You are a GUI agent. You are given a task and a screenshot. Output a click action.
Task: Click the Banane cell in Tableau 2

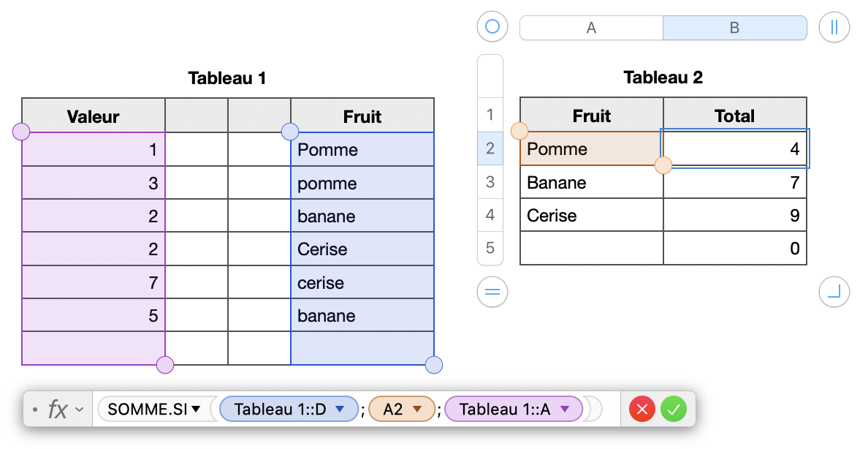pyautogui.click(x=591, y=182)
